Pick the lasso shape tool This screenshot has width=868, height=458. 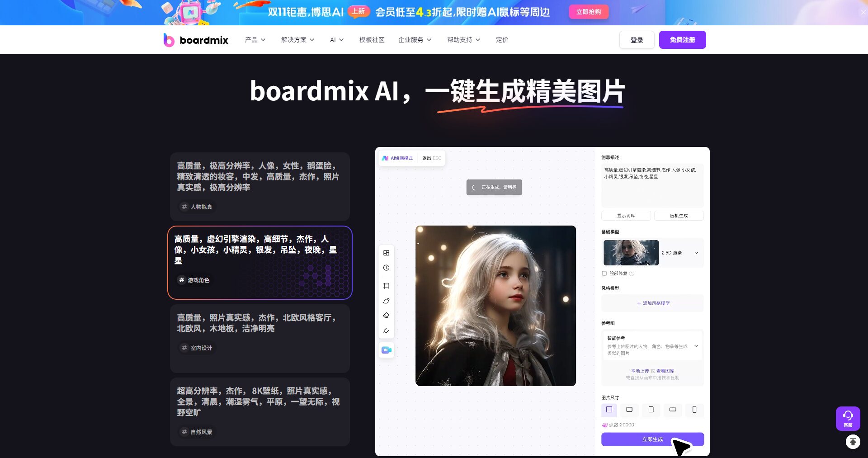click(386, 300)
